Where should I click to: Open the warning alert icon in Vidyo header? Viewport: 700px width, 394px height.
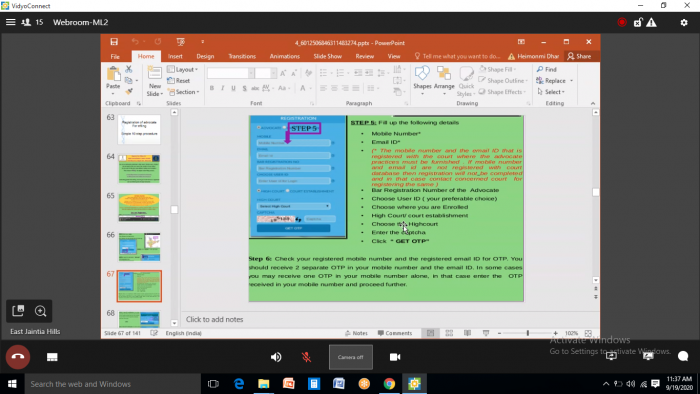coord(651,22)
